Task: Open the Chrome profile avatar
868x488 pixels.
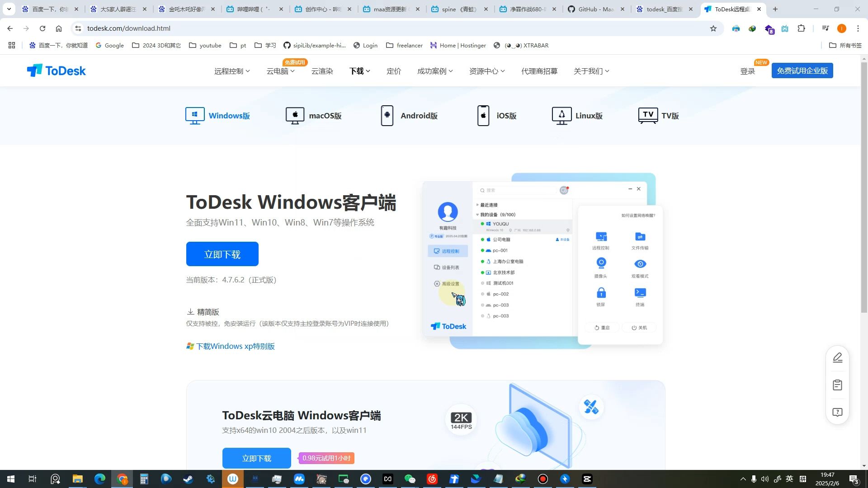Action: [x=841, y=28]
